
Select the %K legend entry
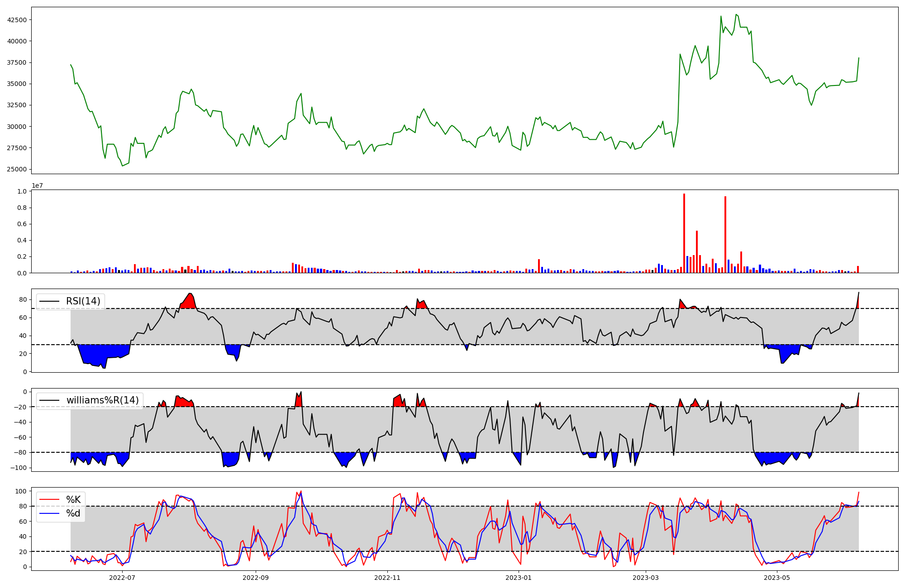pos(73,500)
